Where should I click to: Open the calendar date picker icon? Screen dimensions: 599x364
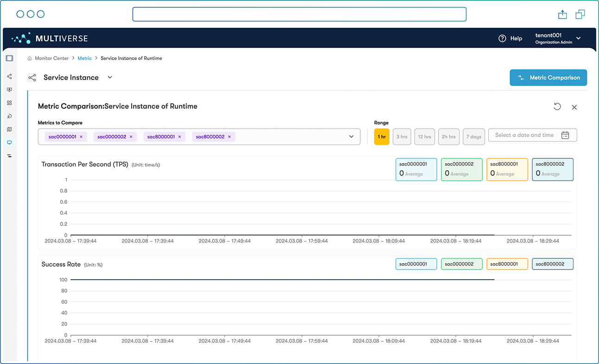point(565,135)
